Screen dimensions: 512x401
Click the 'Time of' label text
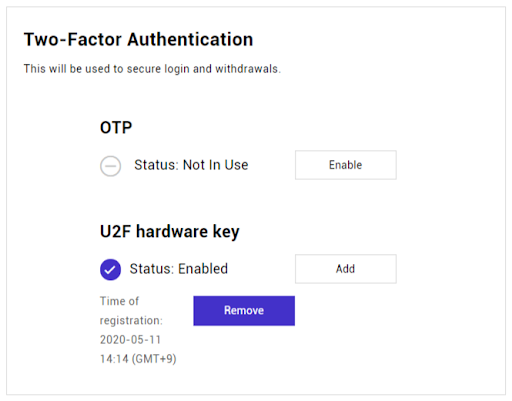(119, 301)
